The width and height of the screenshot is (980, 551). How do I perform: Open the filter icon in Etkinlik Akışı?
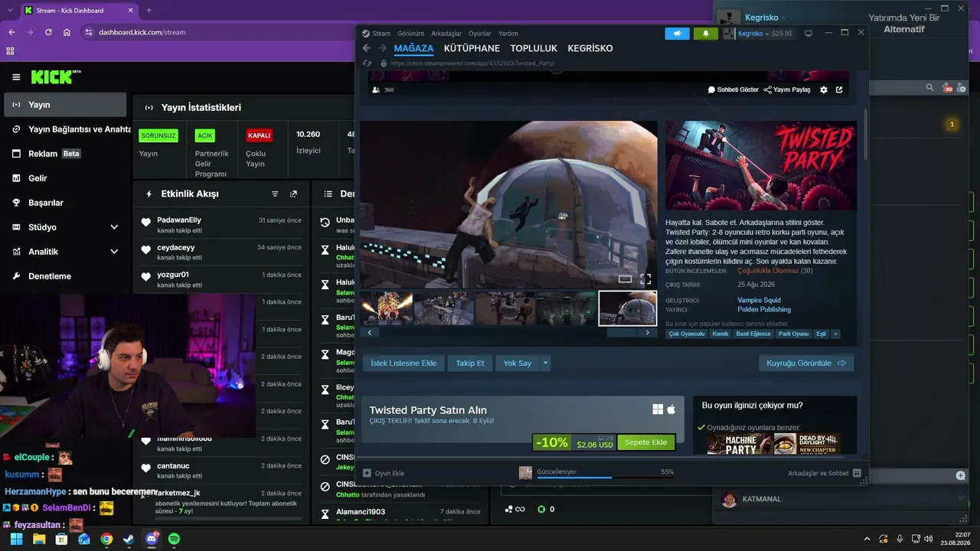pyautogui.click(x=275, y=194)
